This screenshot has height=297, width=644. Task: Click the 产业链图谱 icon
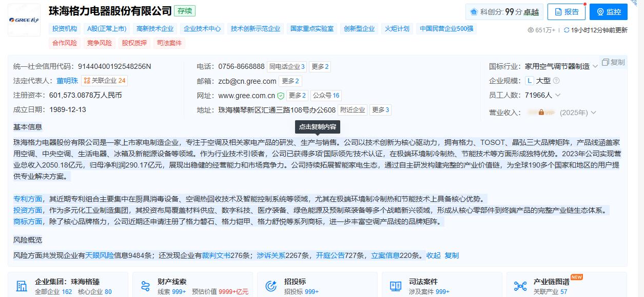(520, 286)
